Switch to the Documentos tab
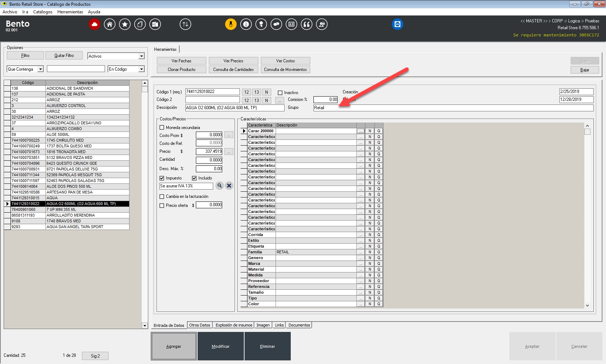 [x=299, y=325]
